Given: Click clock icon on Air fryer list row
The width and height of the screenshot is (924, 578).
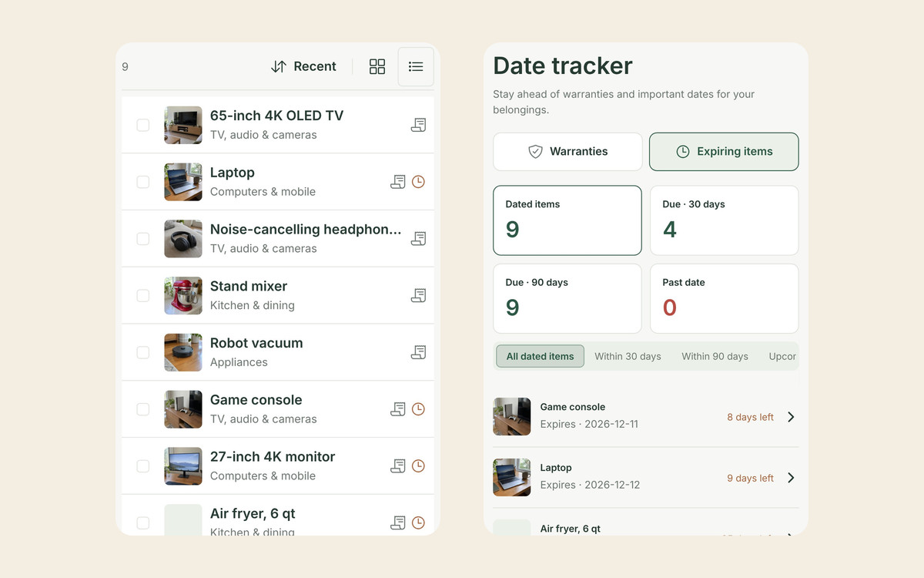Looking at the screenshot, I should (x=418, y=523).
